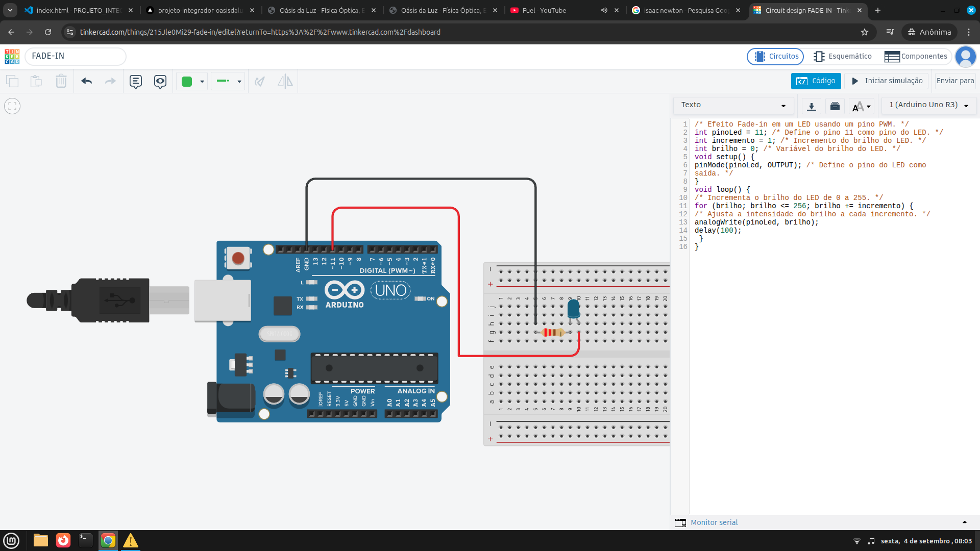The height and width of the screenshot is (551, 980).
Task: Click the address bar URL
Action: pyautogui.click(x=260, y=32)
